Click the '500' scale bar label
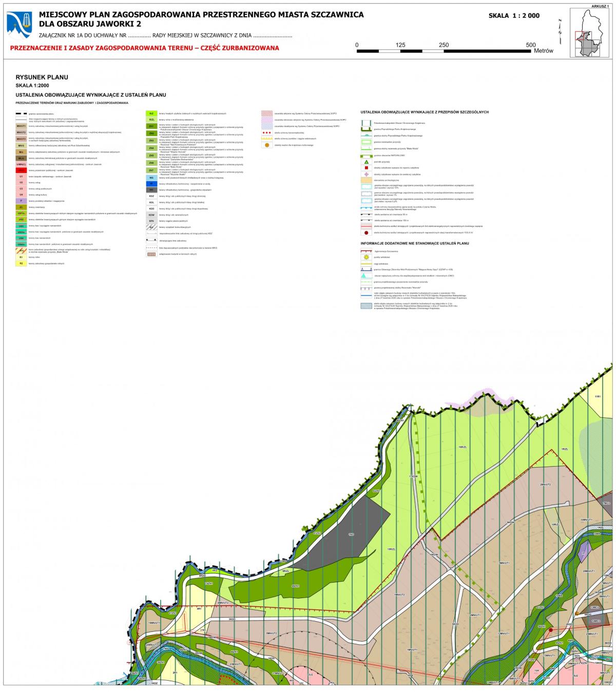Image resolution: width=616 pixels, height=692 pixels. [531, 45]
